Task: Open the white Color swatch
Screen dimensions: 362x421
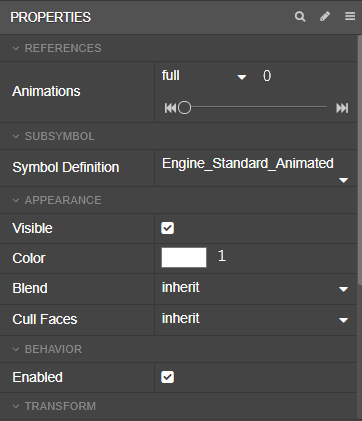Action: (184, 257)
